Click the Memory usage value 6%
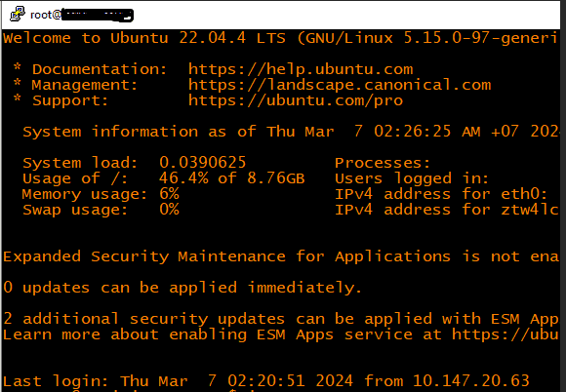The width and height of the screenshot is (566, 392). click(169, 194)
